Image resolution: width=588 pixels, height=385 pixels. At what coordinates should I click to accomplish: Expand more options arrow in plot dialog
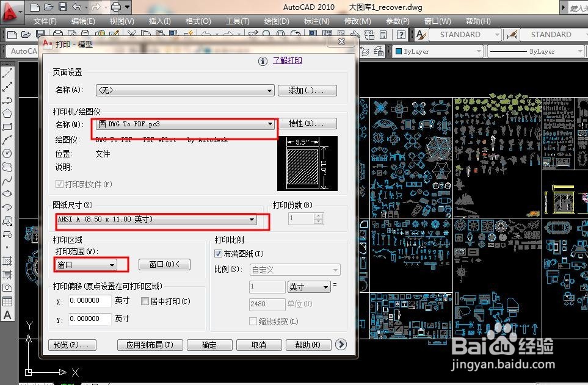(341, 345)
